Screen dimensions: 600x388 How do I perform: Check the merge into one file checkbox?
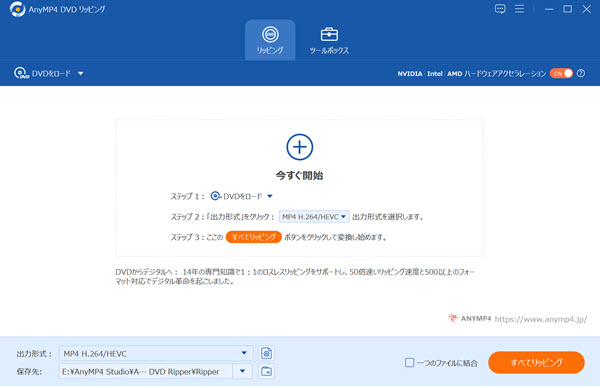[409, 362]
